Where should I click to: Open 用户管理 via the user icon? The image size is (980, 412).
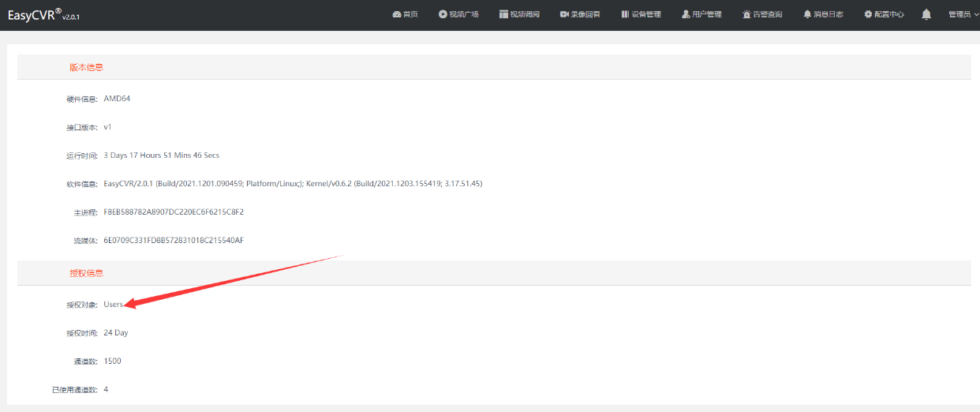pos(686,14)
